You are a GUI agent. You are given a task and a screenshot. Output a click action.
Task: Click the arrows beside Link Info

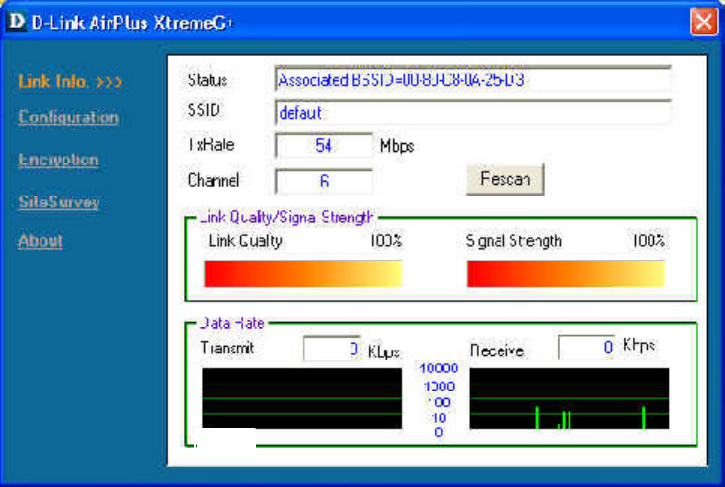point(109,82)
